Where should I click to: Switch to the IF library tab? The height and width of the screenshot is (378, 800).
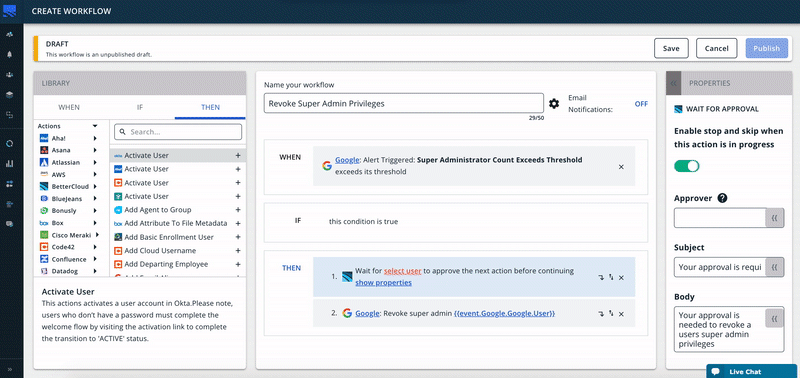point(140,107)
